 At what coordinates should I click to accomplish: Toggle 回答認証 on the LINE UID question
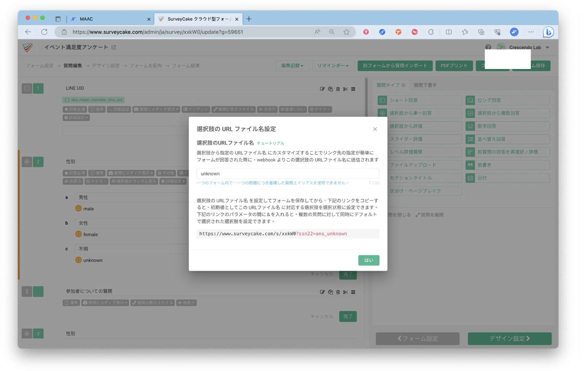coord(119,109)
